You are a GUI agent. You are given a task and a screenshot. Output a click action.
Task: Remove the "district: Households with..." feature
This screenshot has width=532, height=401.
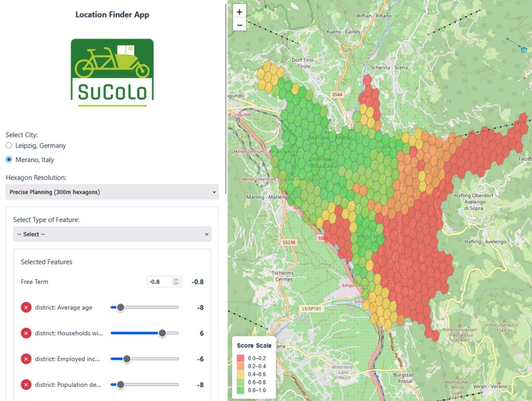coord(26,333)
